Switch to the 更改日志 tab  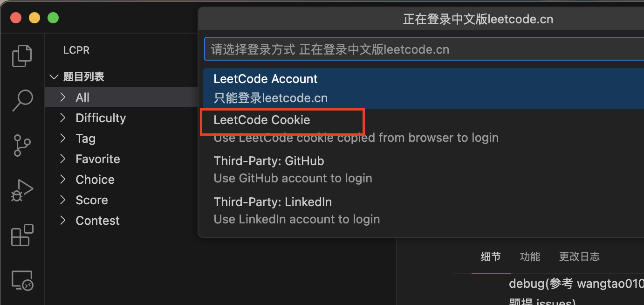tap(579, 256)
